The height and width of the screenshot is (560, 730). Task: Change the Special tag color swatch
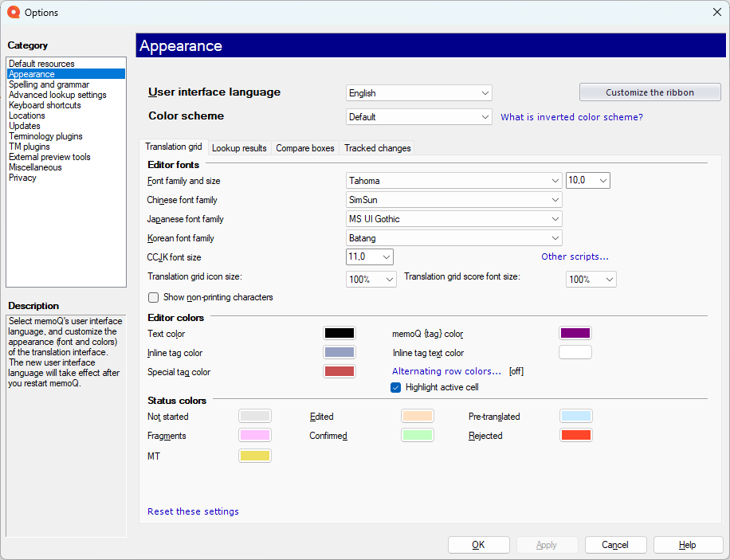339,370
